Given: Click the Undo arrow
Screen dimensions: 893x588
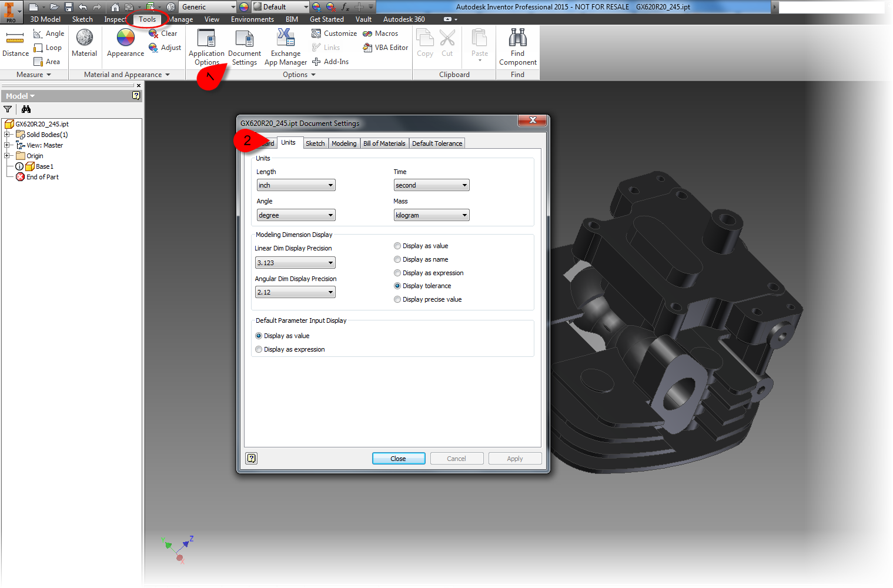Looking at the screenshot, I should (83, 7).
